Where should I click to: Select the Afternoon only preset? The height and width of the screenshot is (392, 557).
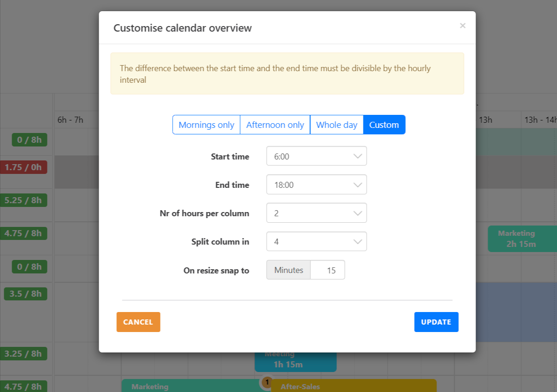(275, 125)
